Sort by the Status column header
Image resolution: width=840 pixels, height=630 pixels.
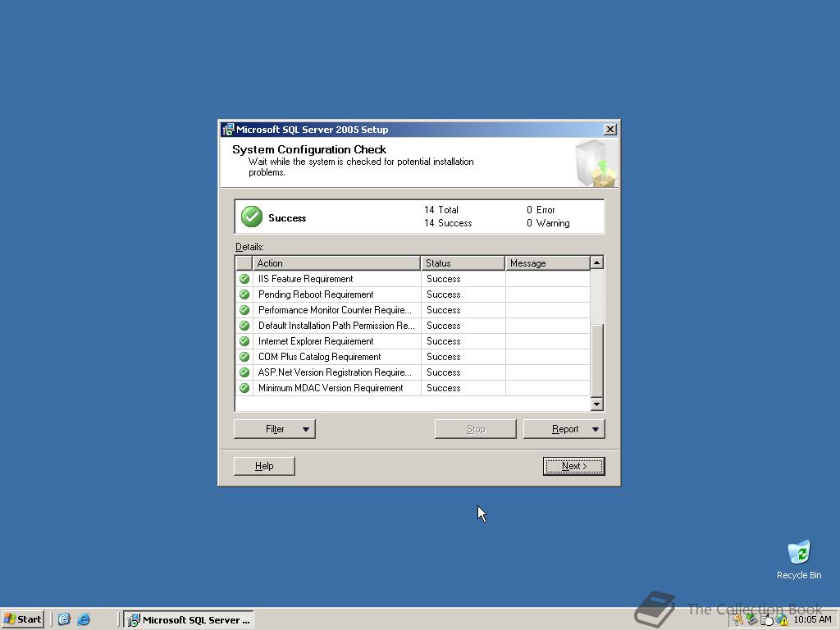[463, 263]
